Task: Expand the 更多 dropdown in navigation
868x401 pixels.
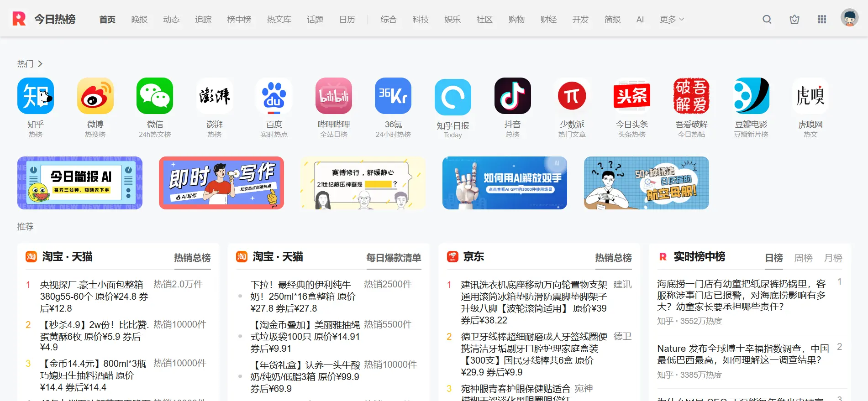Action: coord(672,19)
